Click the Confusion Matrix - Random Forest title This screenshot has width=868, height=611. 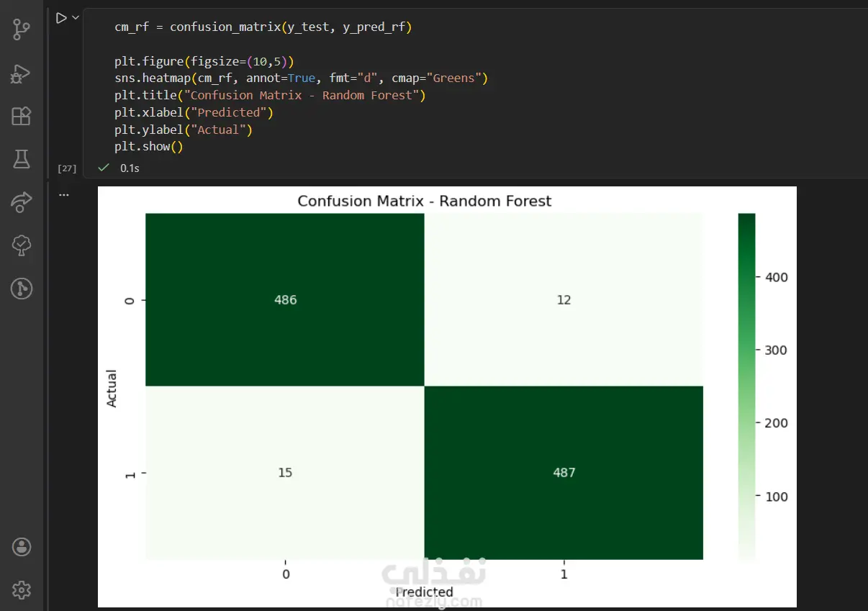[425, 201]
